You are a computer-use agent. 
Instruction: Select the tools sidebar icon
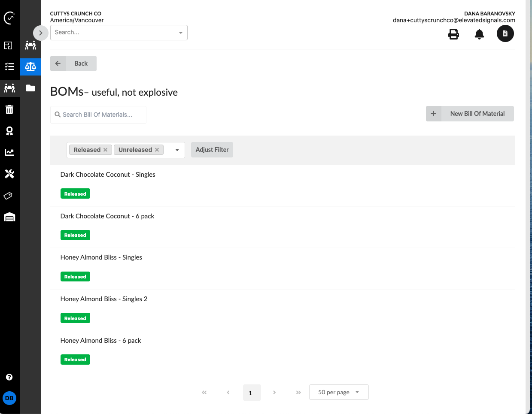(x=9, y=174)
